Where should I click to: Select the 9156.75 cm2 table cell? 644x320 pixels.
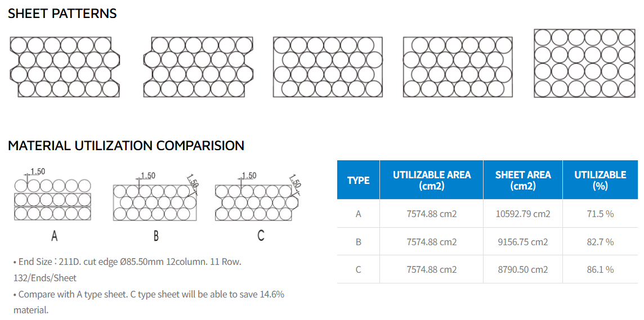tap(523, 242)
